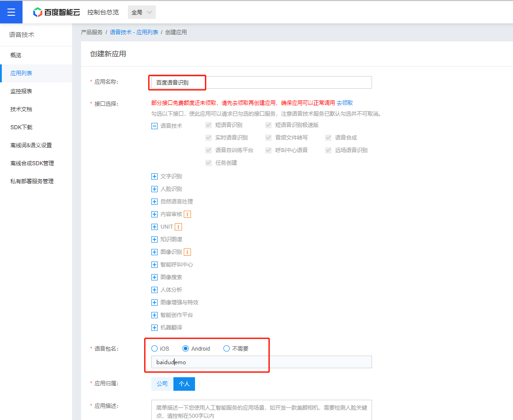Open 监控报表 in the sidebar
This screenshot has width=513, height=420.
click(36, 91)
